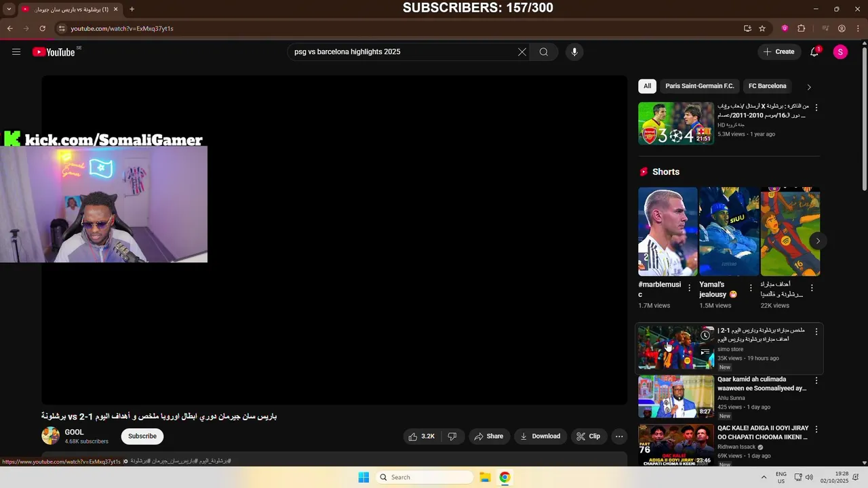Open options menu for Arsenal 3-4 video
This screenshot has width=868, height=488.
click(816, 108)
